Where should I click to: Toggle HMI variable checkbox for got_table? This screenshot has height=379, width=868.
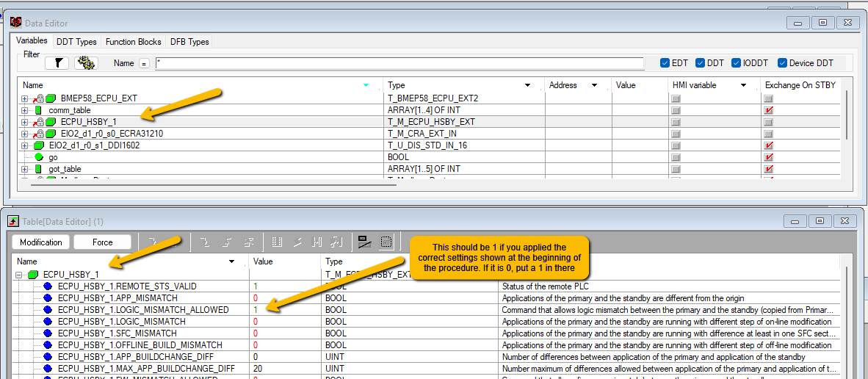676,169
